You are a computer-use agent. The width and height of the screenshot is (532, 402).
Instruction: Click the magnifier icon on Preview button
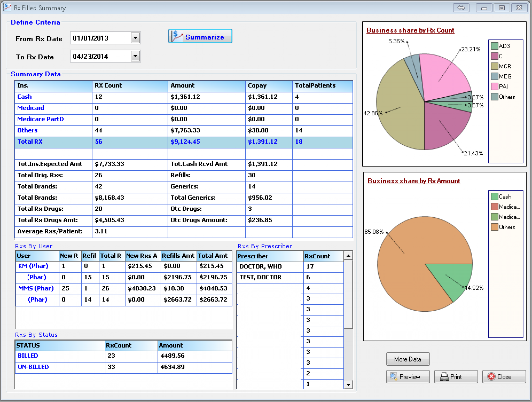[394, 377]
